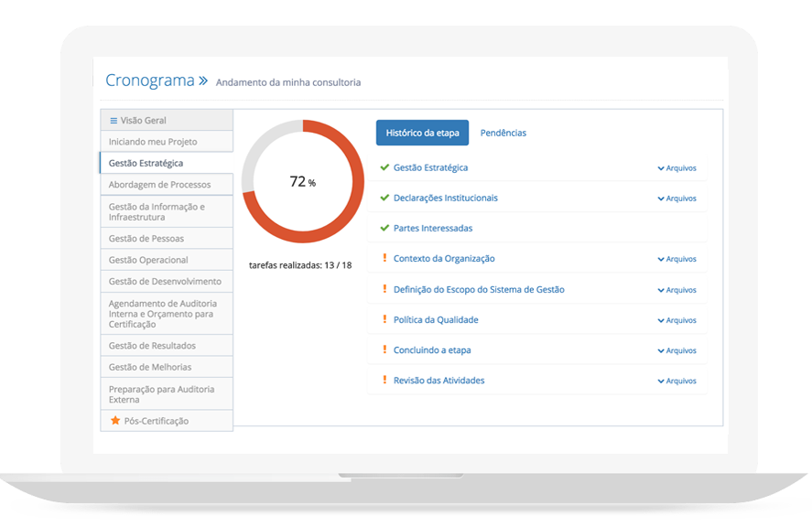This screenshot has height=526, width=812.
Task: Click the green checkmark by Partes Interessadas
Action: tap(384, 228)
